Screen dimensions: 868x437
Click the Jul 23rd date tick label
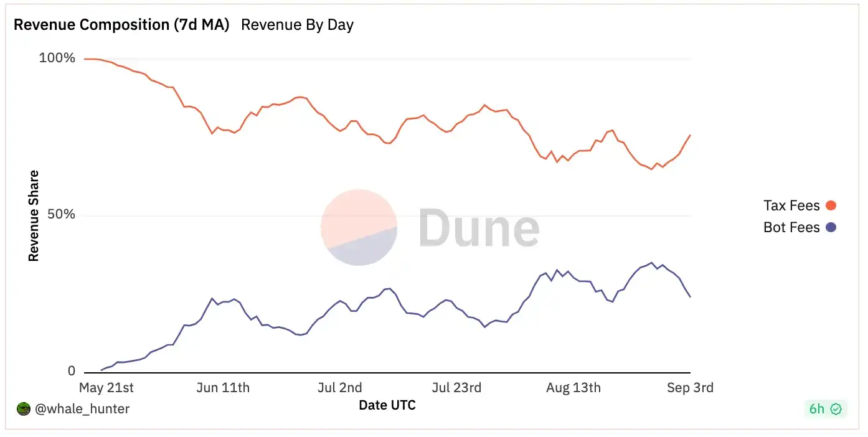pyautogui.click(x=456, y=388)
